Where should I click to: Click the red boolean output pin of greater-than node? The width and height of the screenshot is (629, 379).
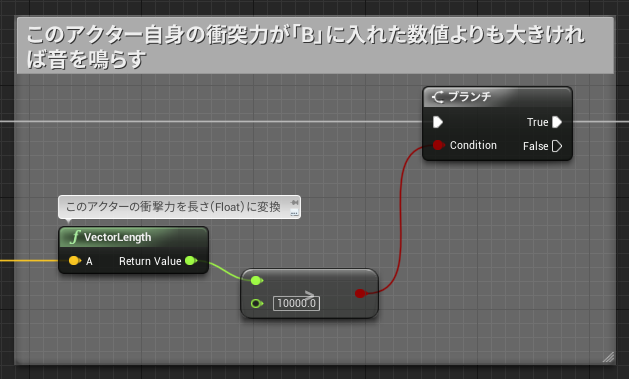click(360, 294)
